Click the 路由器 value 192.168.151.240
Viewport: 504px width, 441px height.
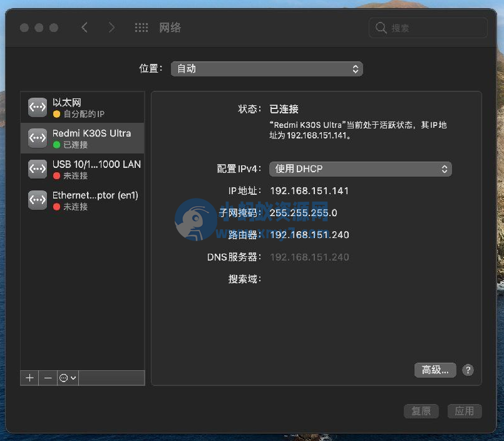[309, 235]
